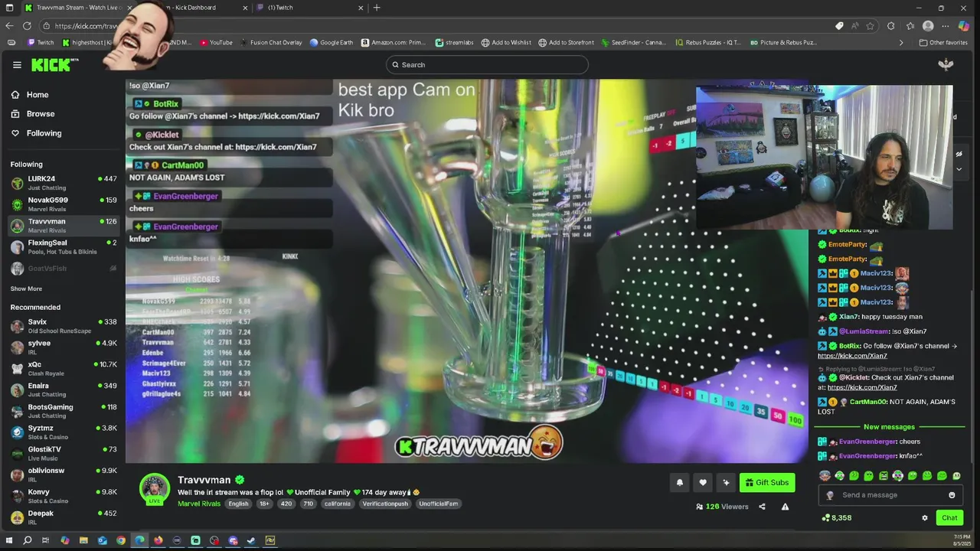
Task: Add page to favorites with star icon
Action: point(871,26)
